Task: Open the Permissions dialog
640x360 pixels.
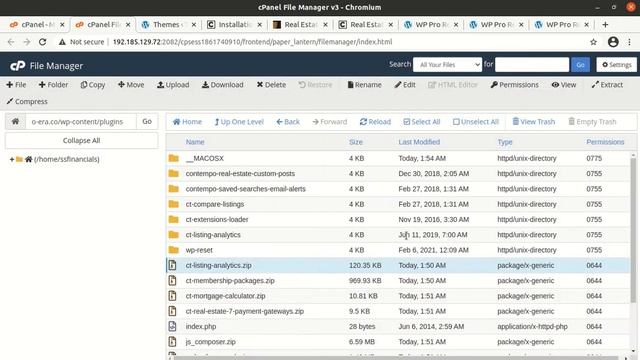Action: coord(515,85)
